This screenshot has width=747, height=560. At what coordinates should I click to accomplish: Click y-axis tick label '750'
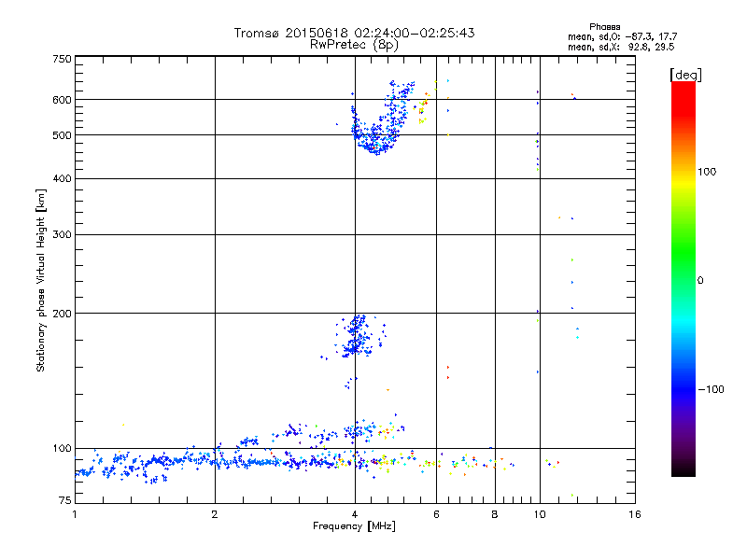(62, 59)
